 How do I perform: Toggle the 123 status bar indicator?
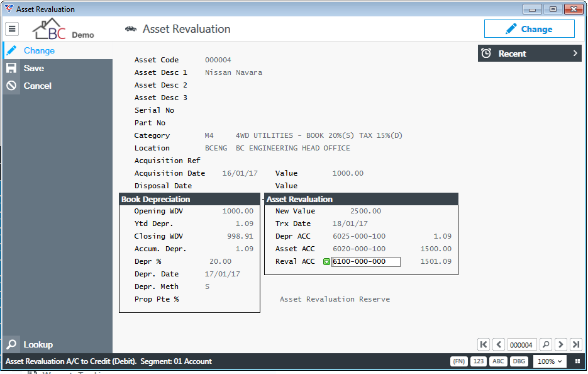pyautogui.click(x=479, y=361)
